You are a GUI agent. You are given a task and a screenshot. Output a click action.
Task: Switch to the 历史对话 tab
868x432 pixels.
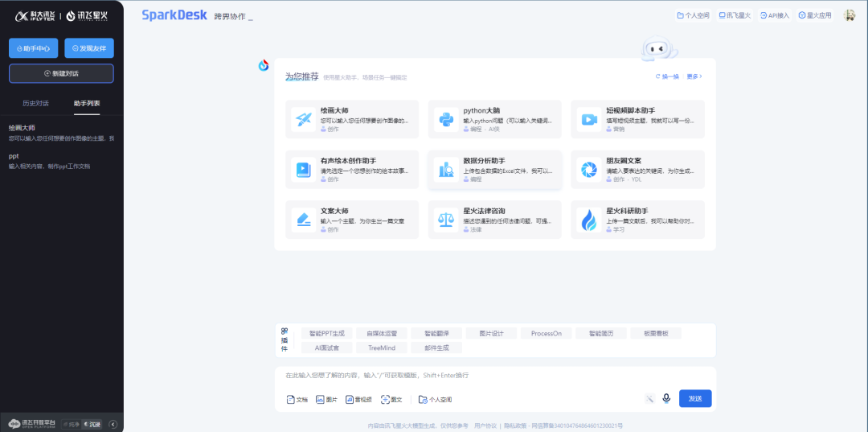click(35, 103)
